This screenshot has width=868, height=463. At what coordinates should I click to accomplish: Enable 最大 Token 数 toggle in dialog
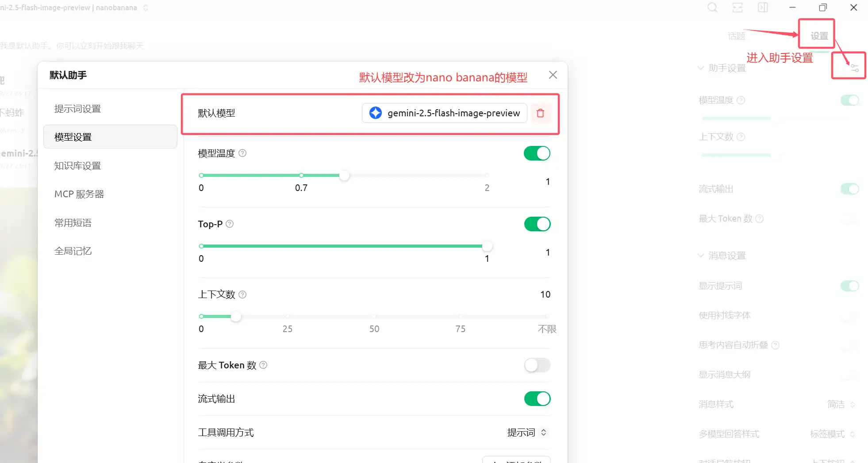tap(537, 365)
